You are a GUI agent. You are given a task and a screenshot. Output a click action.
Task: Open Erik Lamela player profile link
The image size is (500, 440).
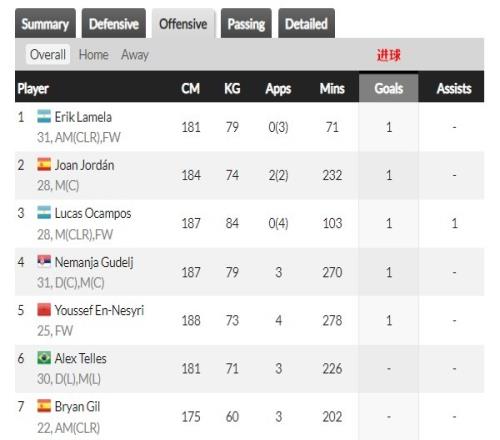click(x=83, y=117)
